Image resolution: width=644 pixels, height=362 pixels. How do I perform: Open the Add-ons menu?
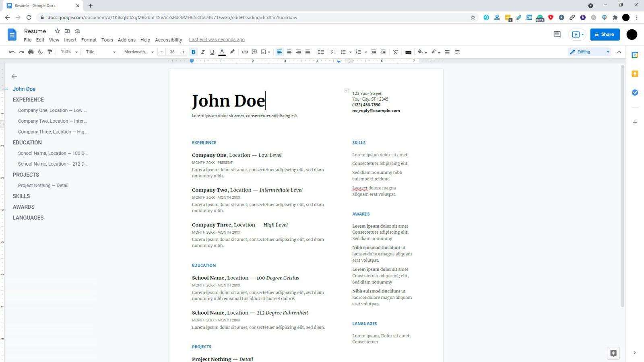(126, 39)
